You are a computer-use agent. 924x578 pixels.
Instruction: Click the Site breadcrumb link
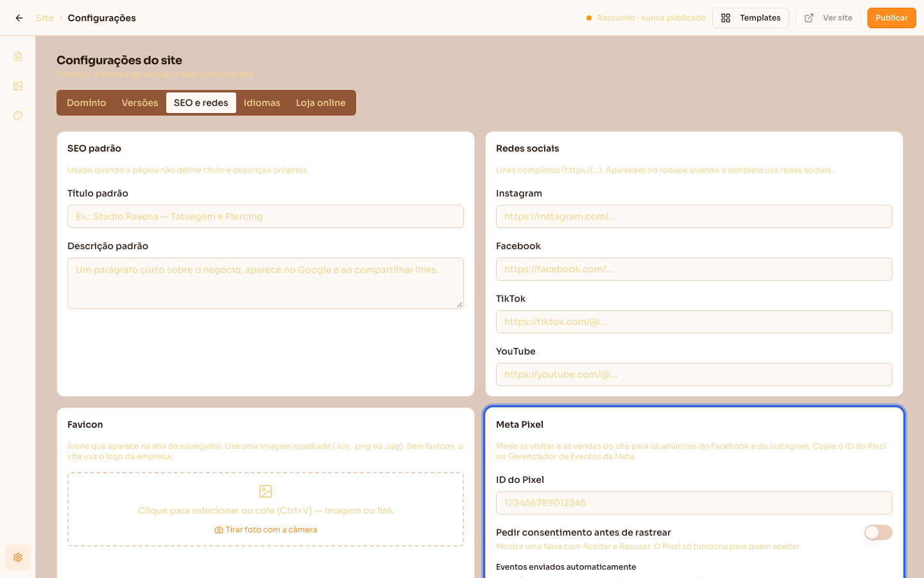click(45, 18)
